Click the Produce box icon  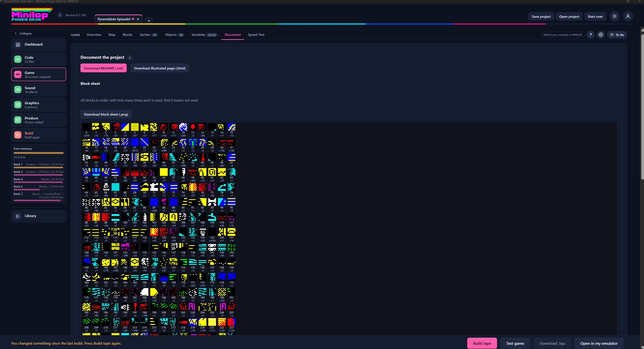click(18, 120)
